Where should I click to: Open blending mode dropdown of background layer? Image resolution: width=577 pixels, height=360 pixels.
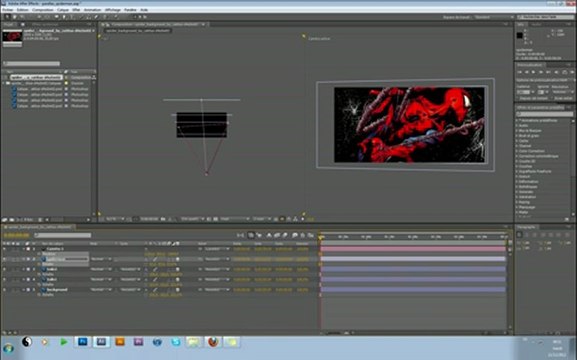click(101, 290)
